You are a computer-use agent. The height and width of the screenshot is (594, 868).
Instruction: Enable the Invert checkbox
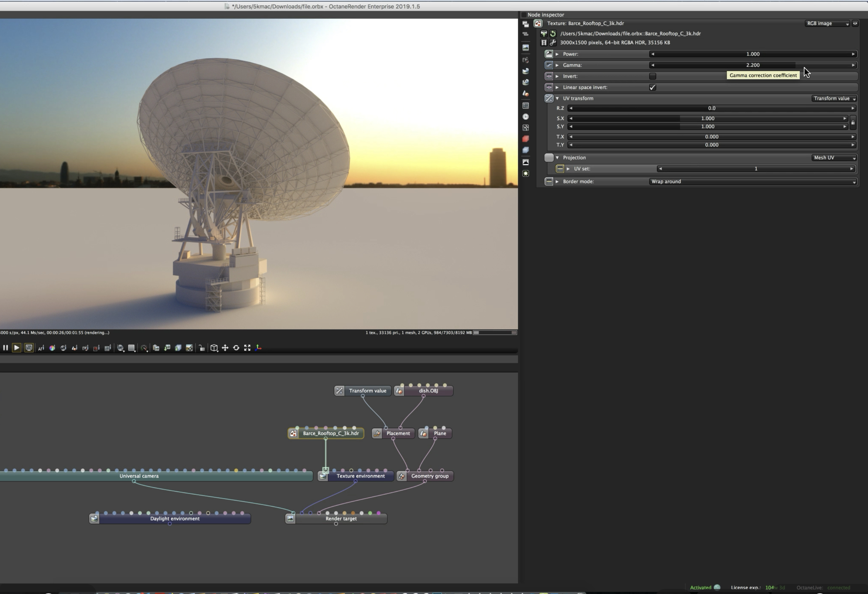(653, 76)
